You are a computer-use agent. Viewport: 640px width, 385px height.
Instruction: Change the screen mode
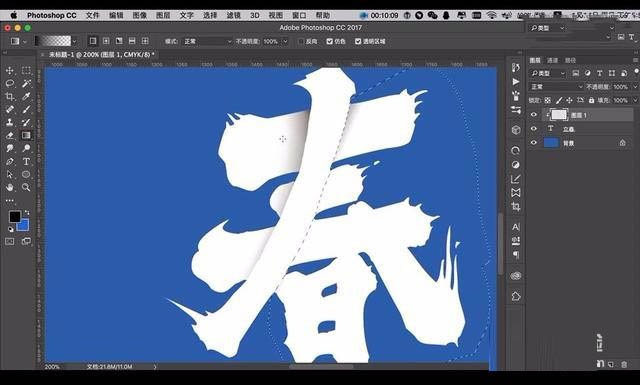coord(26,241)
